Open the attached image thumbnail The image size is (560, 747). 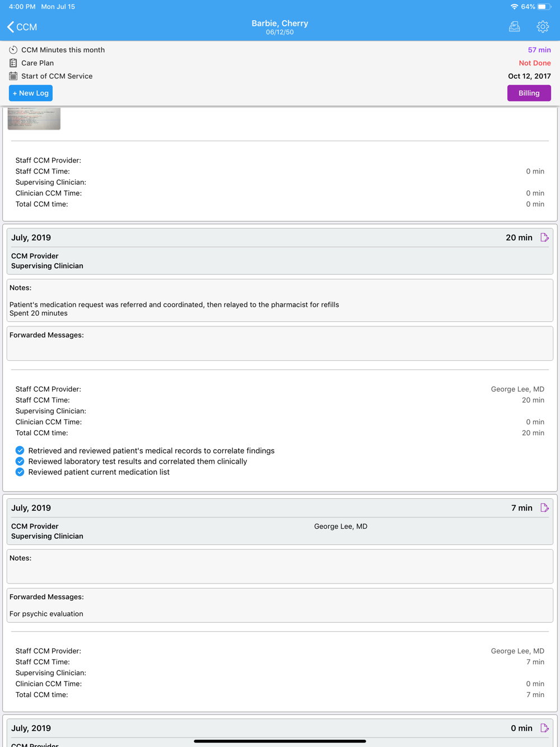(x=34, y=119)
